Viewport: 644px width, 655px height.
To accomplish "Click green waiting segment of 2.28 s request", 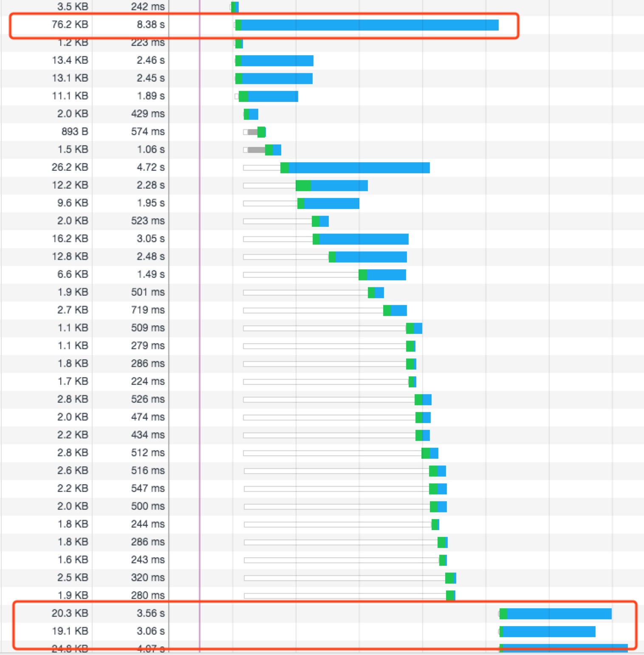I will [303, 186].
